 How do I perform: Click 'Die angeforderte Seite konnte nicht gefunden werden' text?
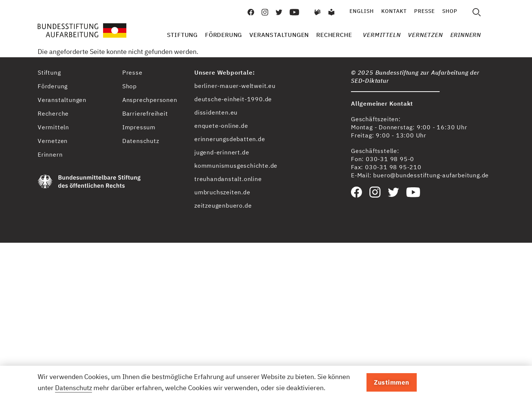(x=118, y=52)
